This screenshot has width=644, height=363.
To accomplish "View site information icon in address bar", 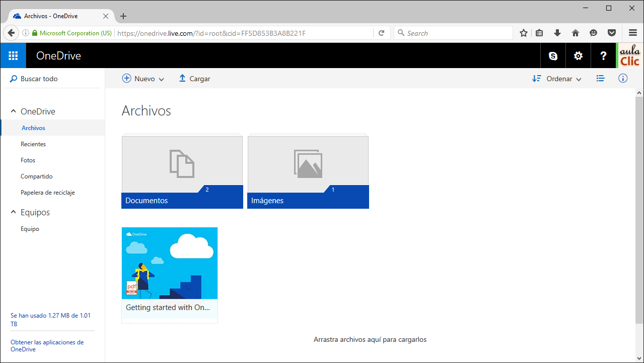I will tap(26, 33).
